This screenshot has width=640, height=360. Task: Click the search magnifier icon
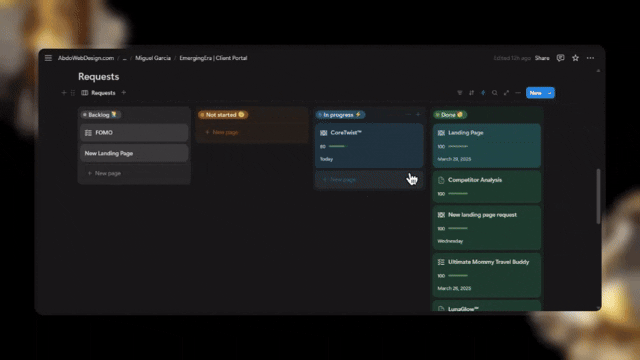pos(495,93)
